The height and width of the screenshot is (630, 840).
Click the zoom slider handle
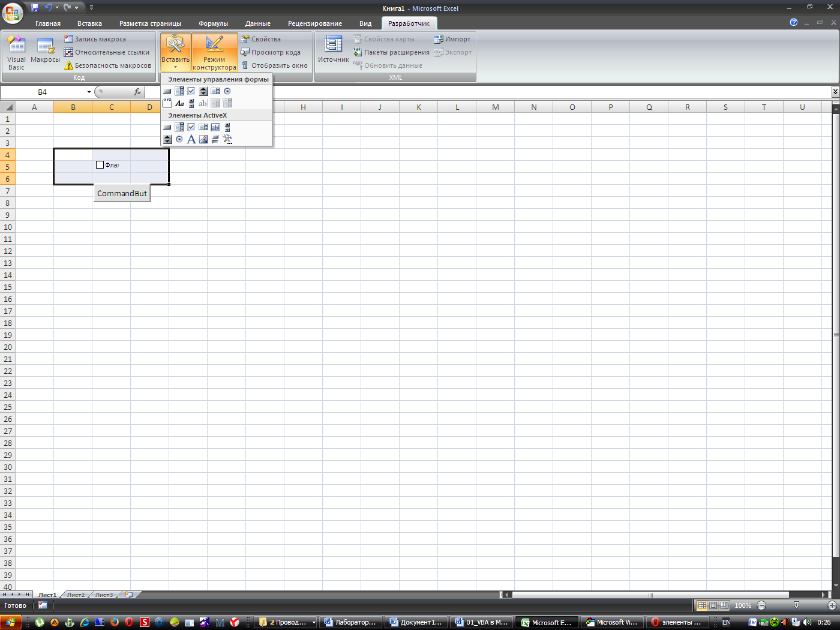[796, 605]
